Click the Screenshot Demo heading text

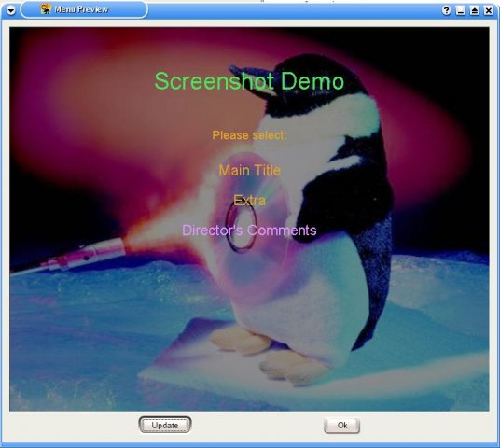coord(249,81)
